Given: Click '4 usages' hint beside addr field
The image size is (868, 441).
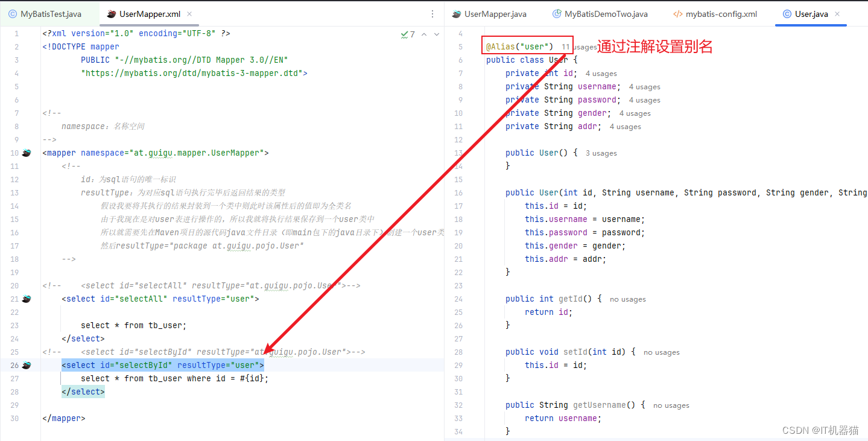Looking at the screenshot, I should coord(626,127).
